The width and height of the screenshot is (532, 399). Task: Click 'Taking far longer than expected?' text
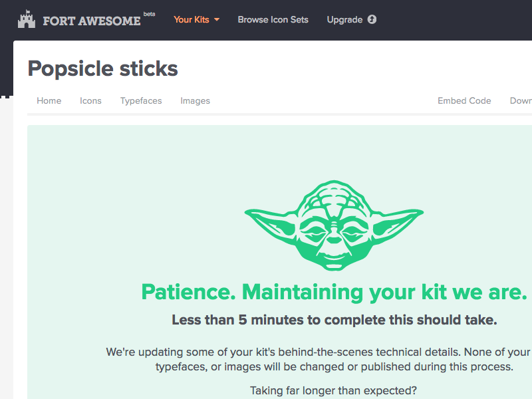(x=334, y=390)
